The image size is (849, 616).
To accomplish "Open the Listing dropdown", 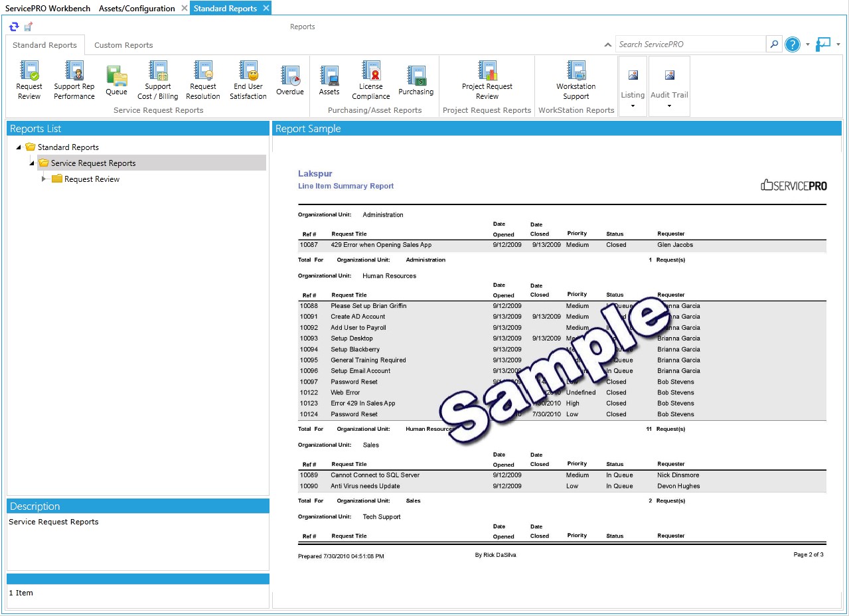I will tap(633, 86).
